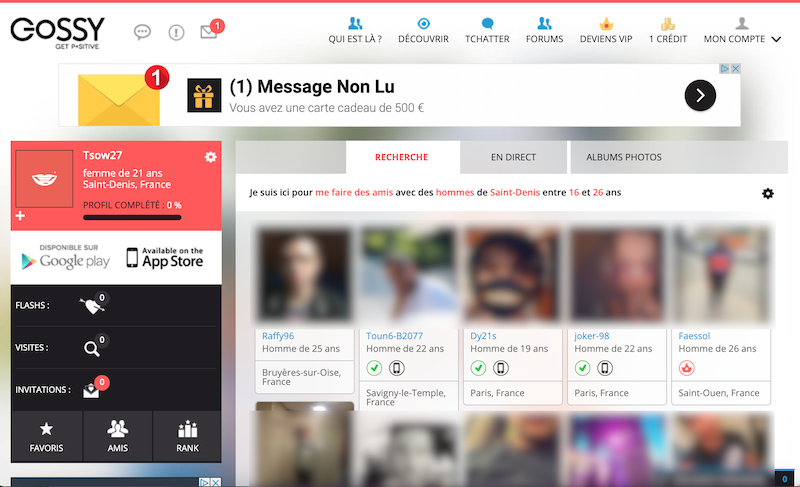Open Faessol profile photo

(721, 275)
